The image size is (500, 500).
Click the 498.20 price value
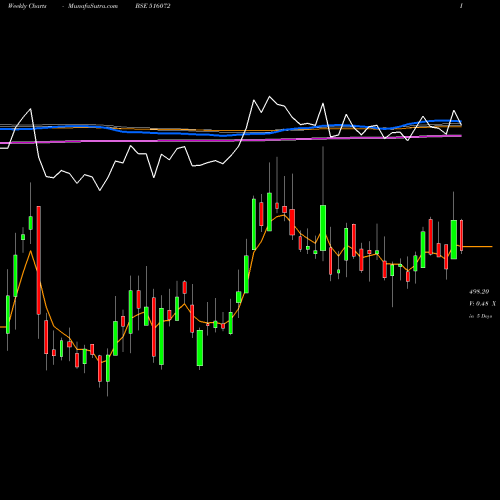[479, 292]
